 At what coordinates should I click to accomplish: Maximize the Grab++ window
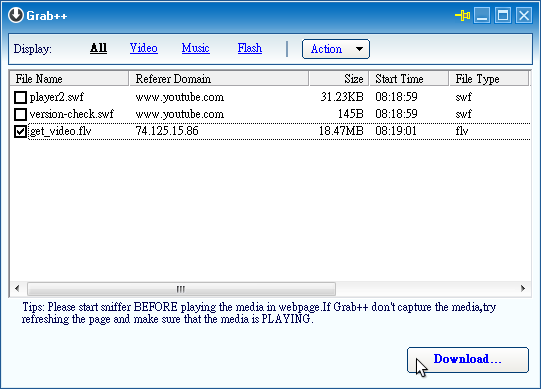[503, 16]
